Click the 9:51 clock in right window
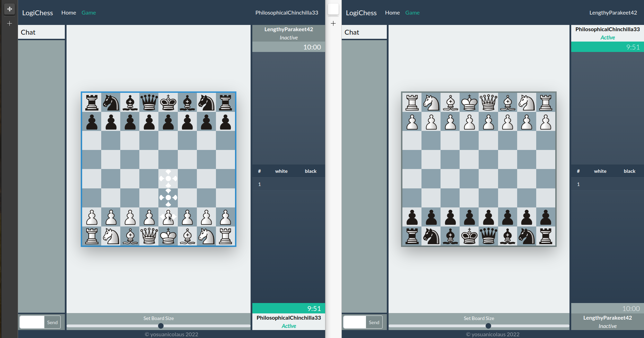This screenshot has width=644, height=338. (608, 47)
